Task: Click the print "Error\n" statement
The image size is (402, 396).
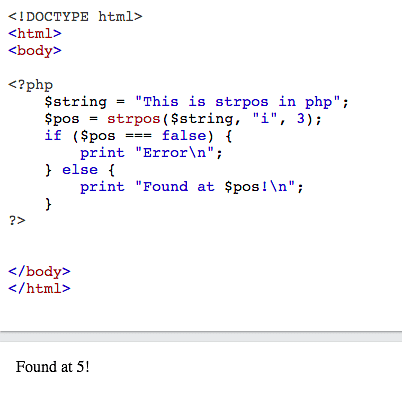Action: point(151,153)
